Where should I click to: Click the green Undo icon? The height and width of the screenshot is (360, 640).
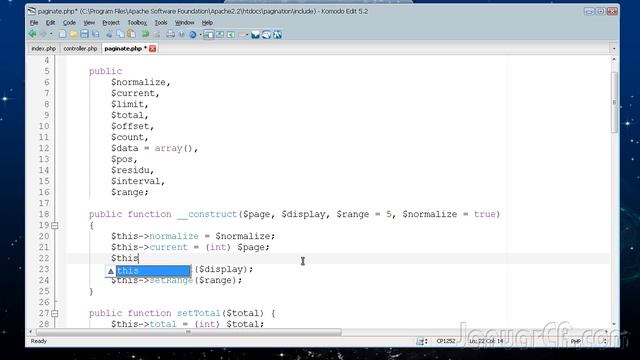click(145, 35)
